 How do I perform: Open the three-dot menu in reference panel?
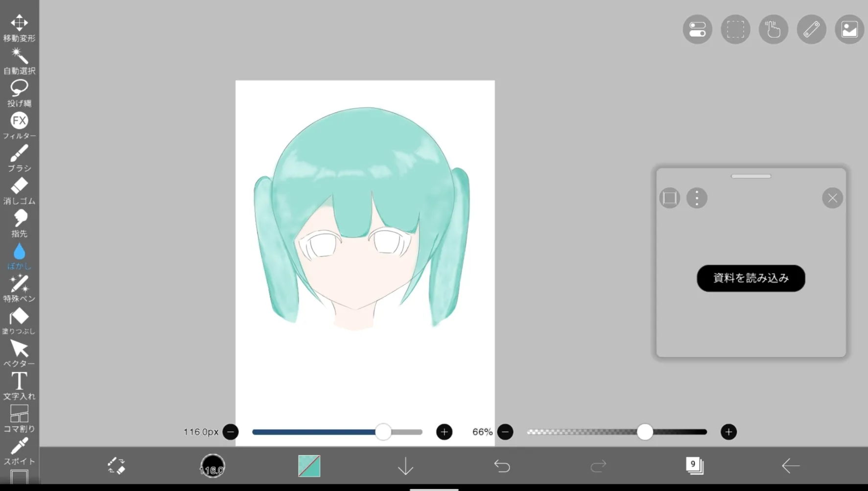pyautogui.click(x=697, y=198)
